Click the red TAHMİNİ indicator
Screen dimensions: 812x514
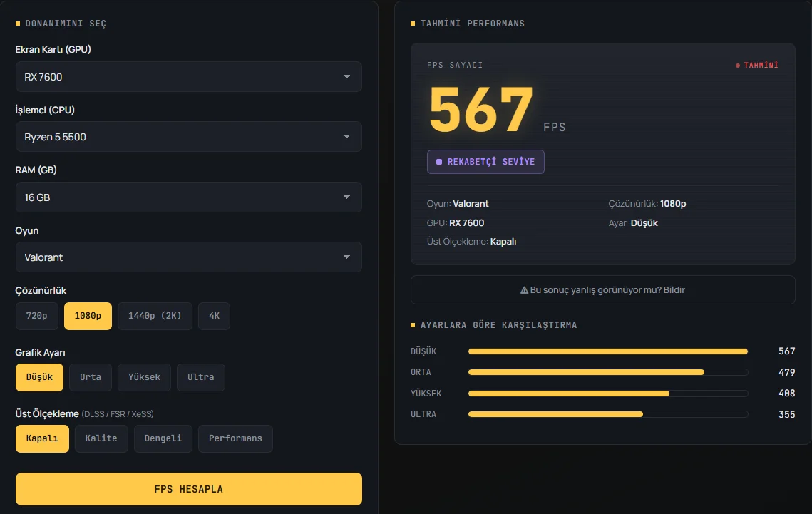click(x=757, y=65)
